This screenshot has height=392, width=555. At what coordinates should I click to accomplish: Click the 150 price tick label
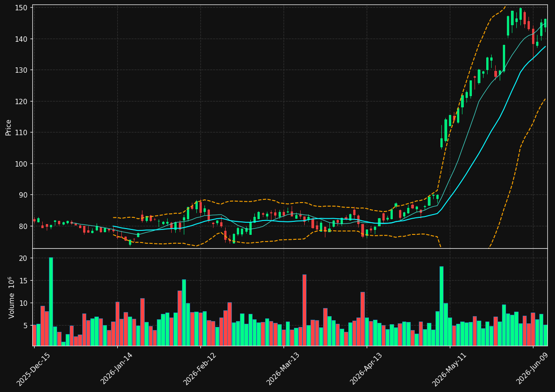22,8
